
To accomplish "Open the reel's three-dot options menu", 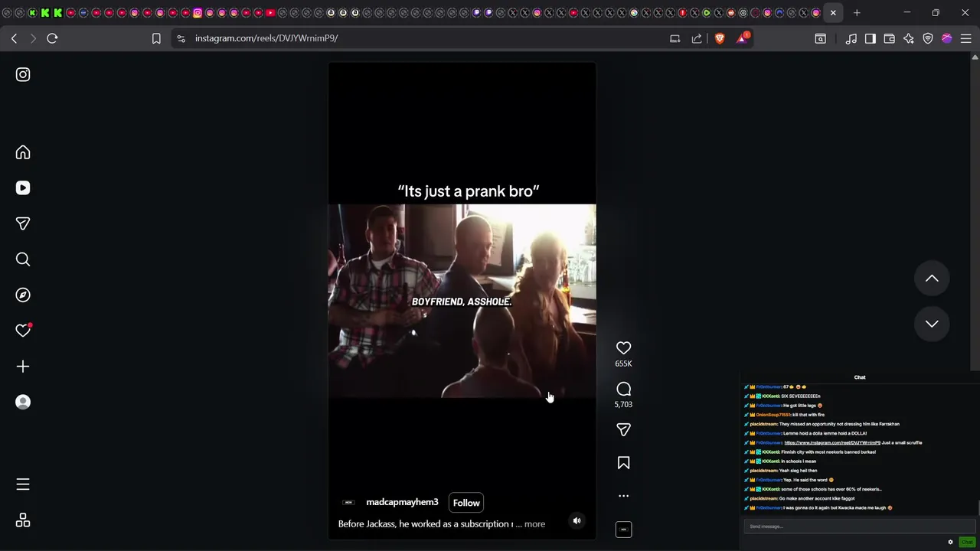I will pyautogui.click(x=623, y=496).
